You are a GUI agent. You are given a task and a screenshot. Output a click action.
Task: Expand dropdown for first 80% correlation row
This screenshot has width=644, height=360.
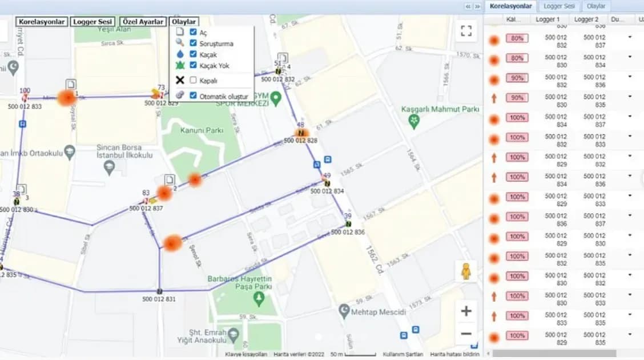click(x=630, y=37)
